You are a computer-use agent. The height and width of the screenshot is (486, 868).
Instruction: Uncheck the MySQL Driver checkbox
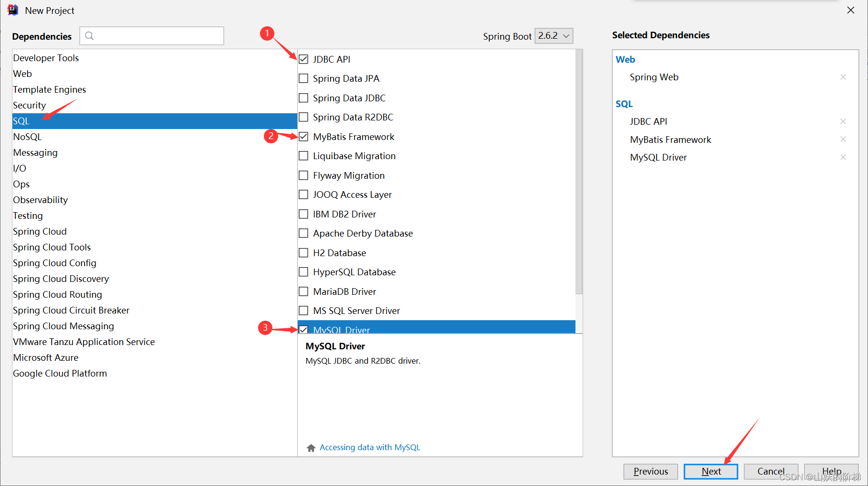[304, 329]
